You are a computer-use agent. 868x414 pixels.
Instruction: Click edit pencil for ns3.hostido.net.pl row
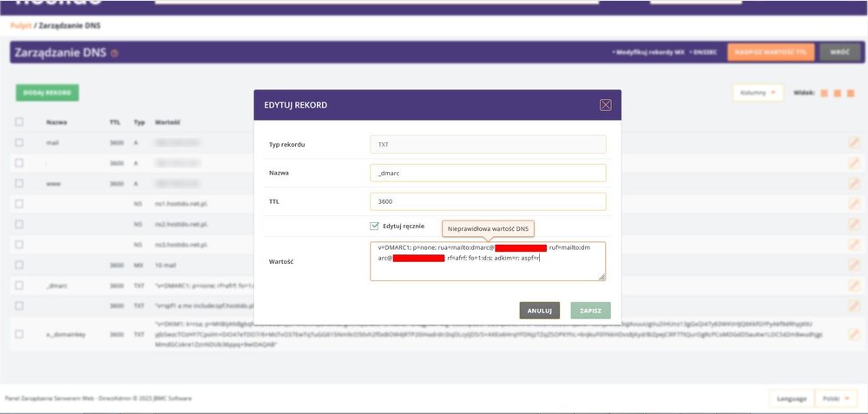point(853,245)
